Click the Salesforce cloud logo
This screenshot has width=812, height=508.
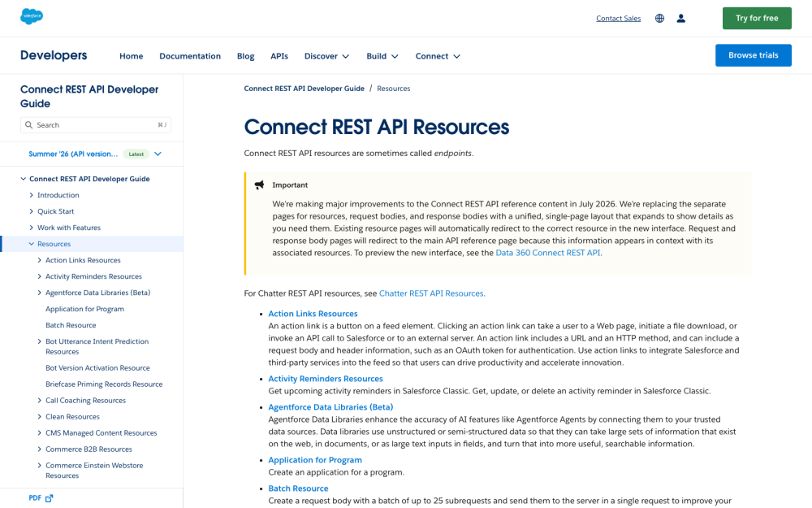32,16
